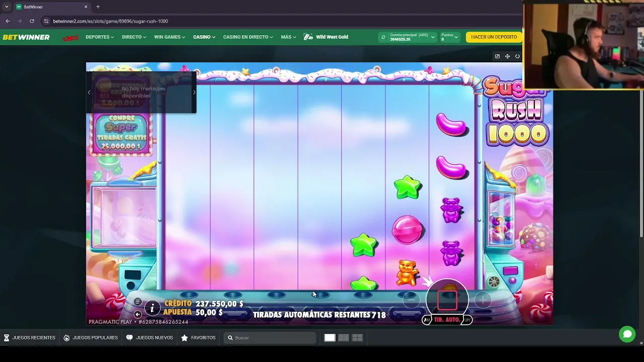Click the CRÉDITO 237.550,00 $ value

click(219, 304)
